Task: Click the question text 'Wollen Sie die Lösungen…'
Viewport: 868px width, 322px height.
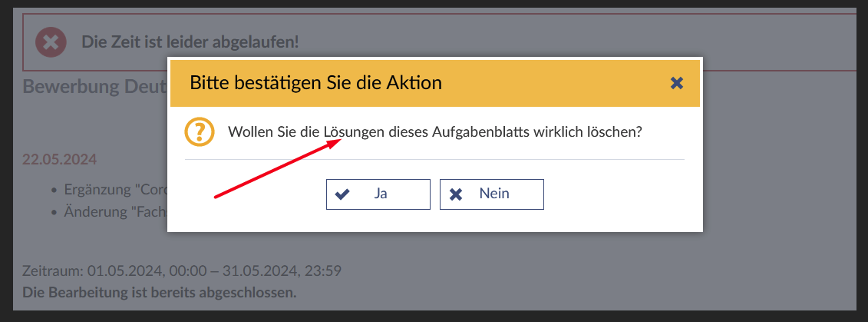Action: pos(434,132)
